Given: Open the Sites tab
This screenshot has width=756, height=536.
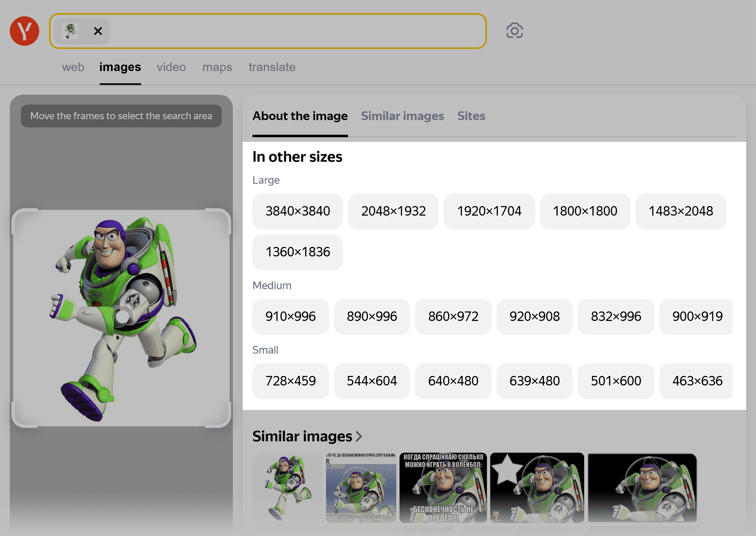Looking at the screenshot, I should point(471,116).
